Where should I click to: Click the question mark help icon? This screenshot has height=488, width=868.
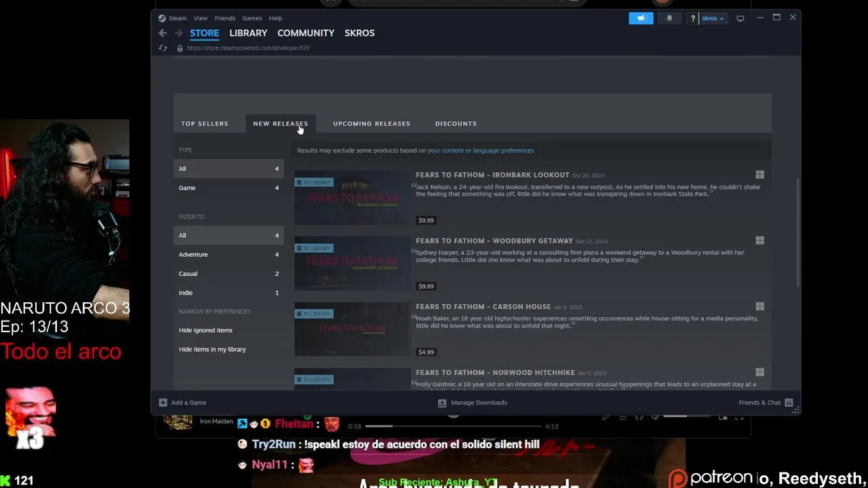click(x=692, y=18)
